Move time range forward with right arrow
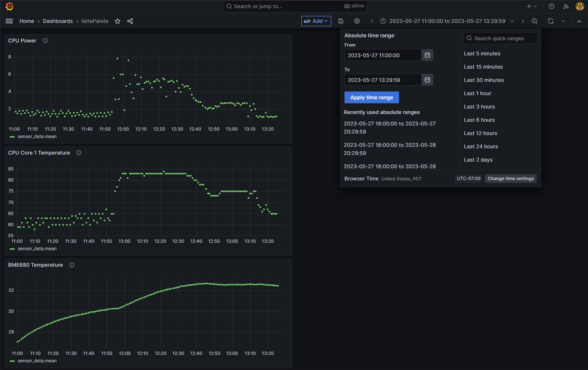The image size is (588, 370). click(x=523, y=21)
